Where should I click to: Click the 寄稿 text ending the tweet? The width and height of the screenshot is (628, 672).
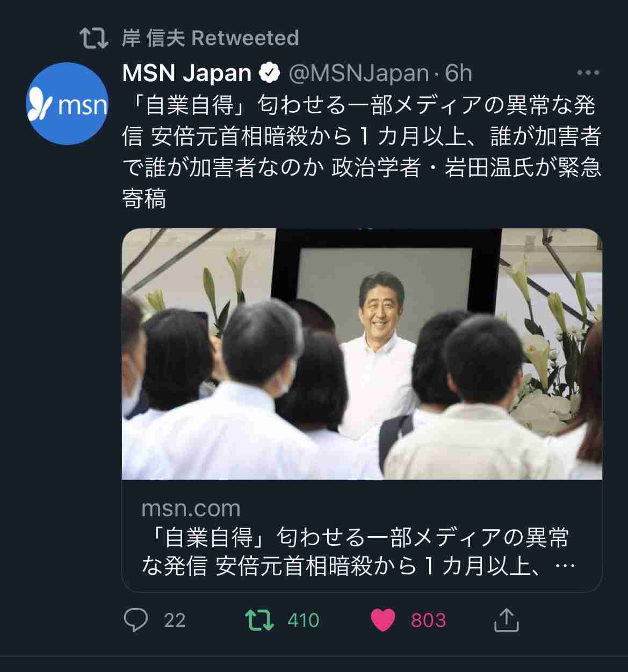point(144,199)
